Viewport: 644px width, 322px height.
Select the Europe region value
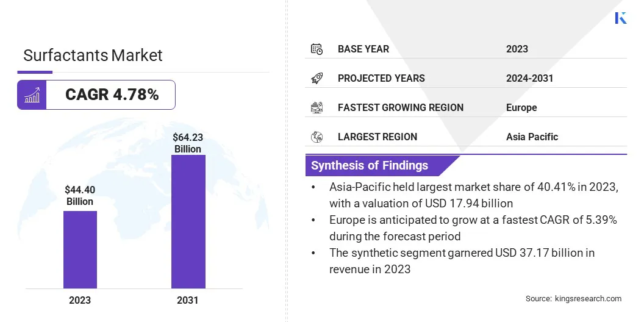coord(521,107)
